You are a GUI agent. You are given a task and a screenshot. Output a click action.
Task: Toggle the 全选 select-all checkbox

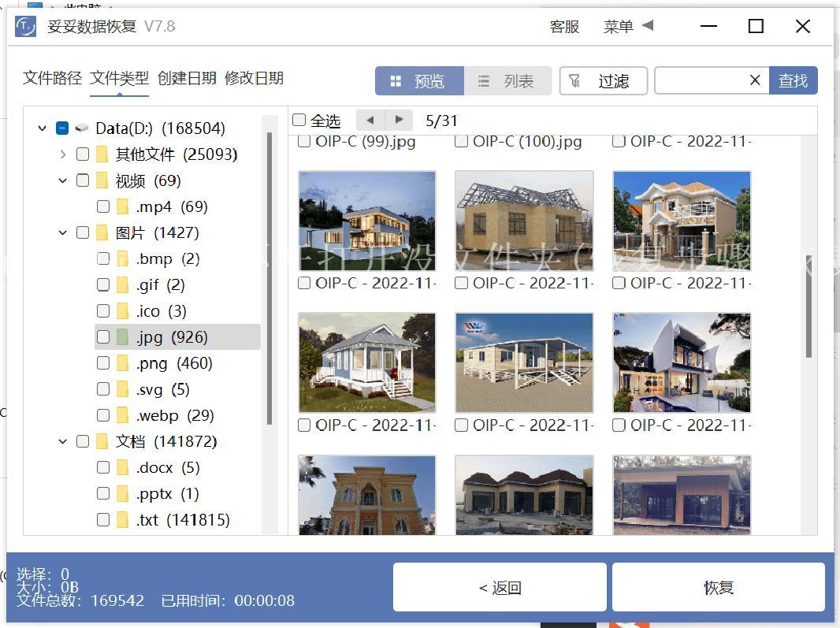click(x=299, y=120)
